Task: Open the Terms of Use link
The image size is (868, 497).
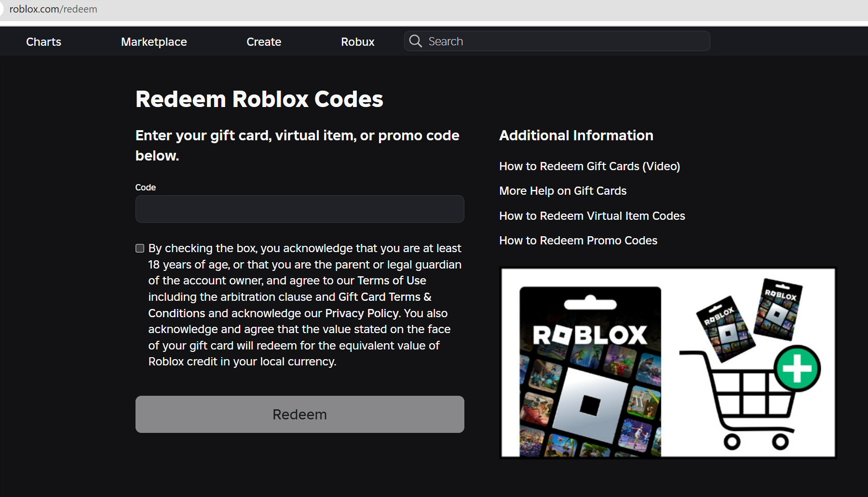Action: (x=392, y=281)
